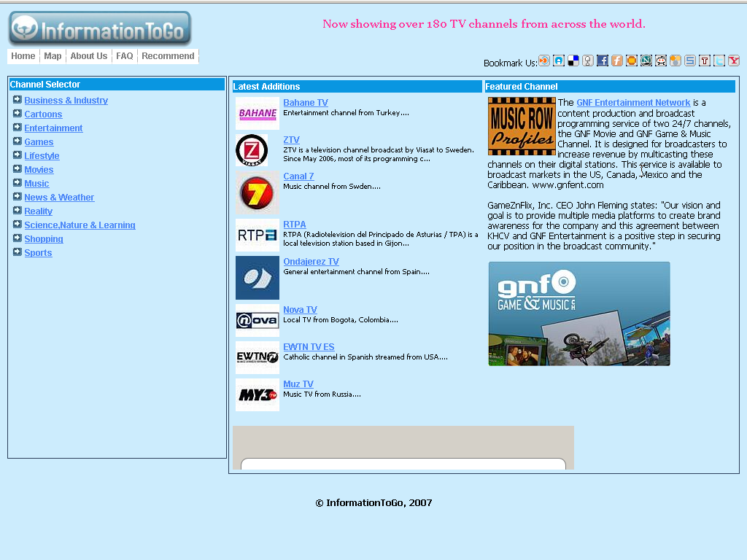Open the FAQ page
747x560 pixels.
tap(125, 56)
